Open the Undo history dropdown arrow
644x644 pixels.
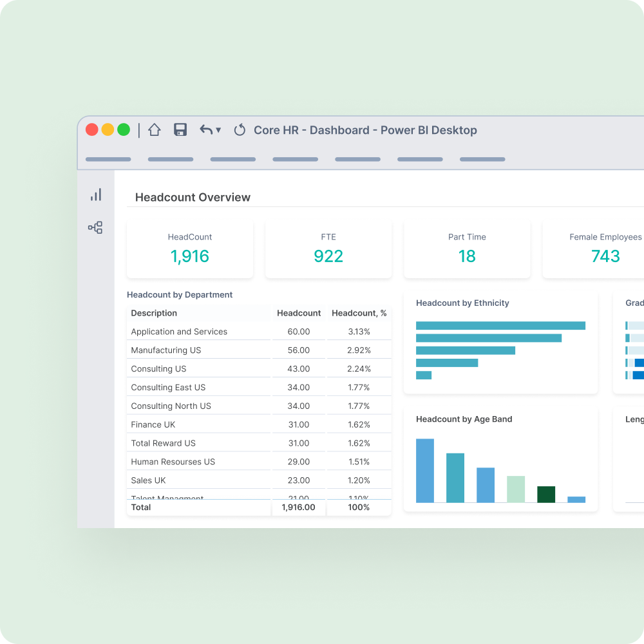click(x=217, y=129)
